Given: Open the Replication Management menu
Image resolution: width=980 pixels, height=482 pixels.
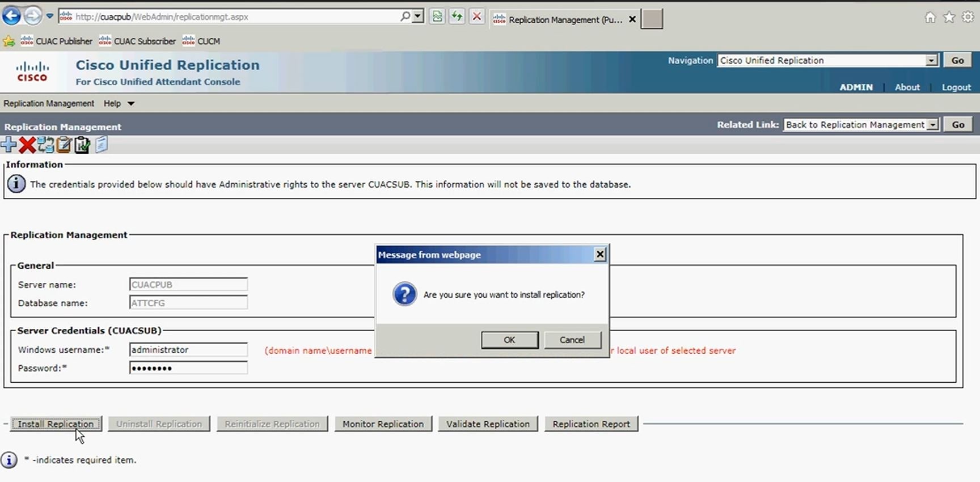Looking at the screenshot, I should [x=49, y=103].
